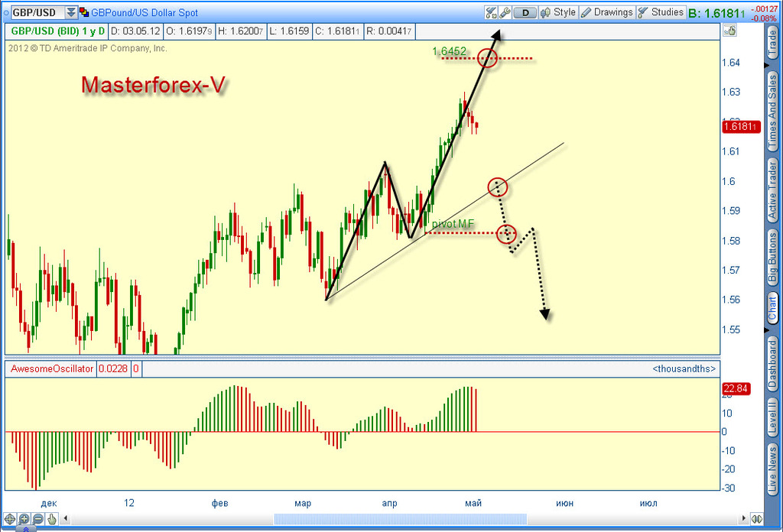Open the Live News side tab
The height and width of the screenshot is (532, 783).
point(772,469)
